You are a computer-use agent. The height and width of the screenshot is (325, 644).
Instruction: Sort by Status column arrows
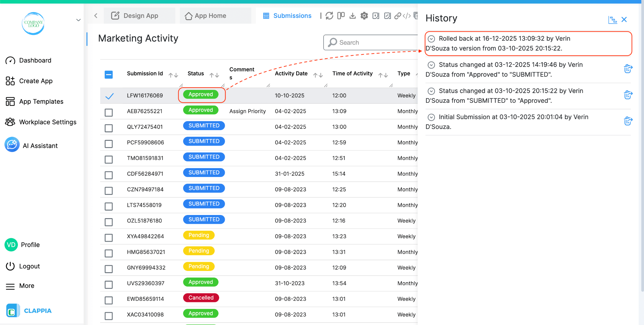point(214,75)
